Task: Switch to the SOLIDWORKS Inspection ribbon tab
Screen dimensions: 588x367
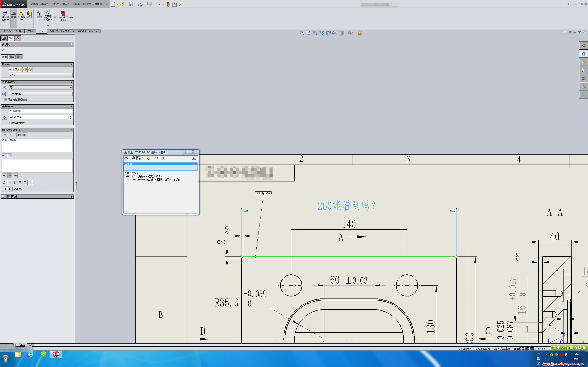Action: pyautogui.click(x=86, y=31)
